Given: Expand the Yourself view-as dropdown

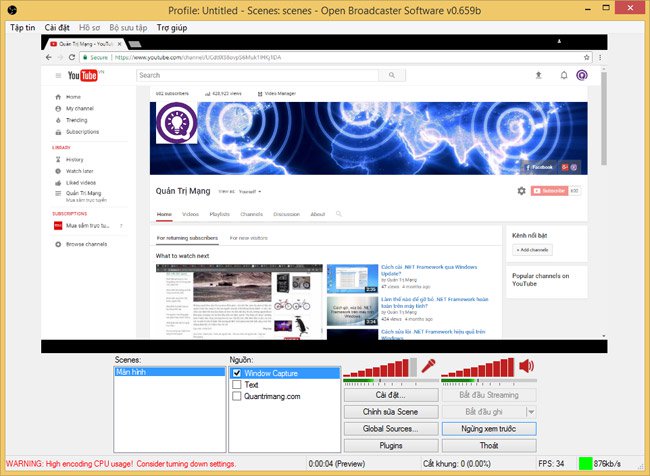Looking at the screenshot, I should 250,192.
